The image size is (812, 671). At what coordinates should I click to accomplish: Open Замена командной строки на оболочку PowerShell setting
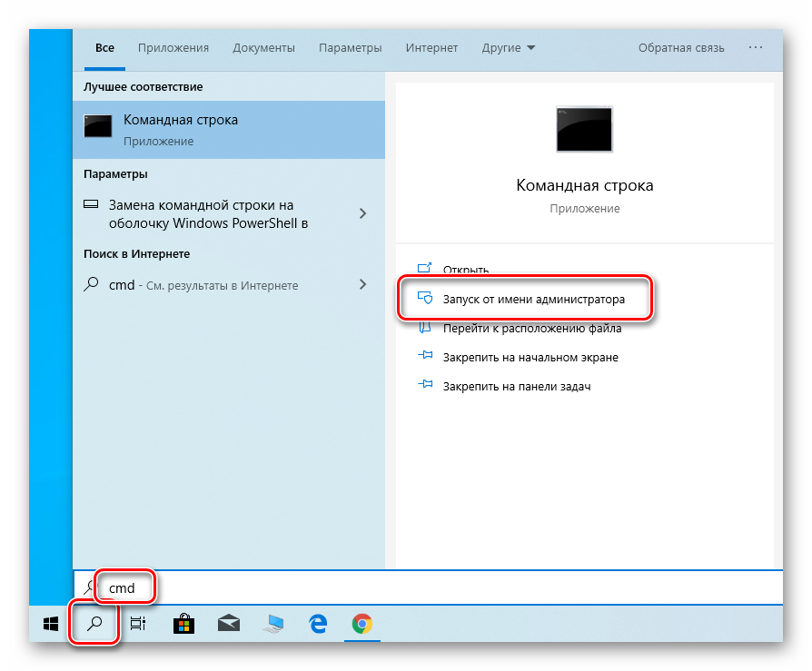208,214
